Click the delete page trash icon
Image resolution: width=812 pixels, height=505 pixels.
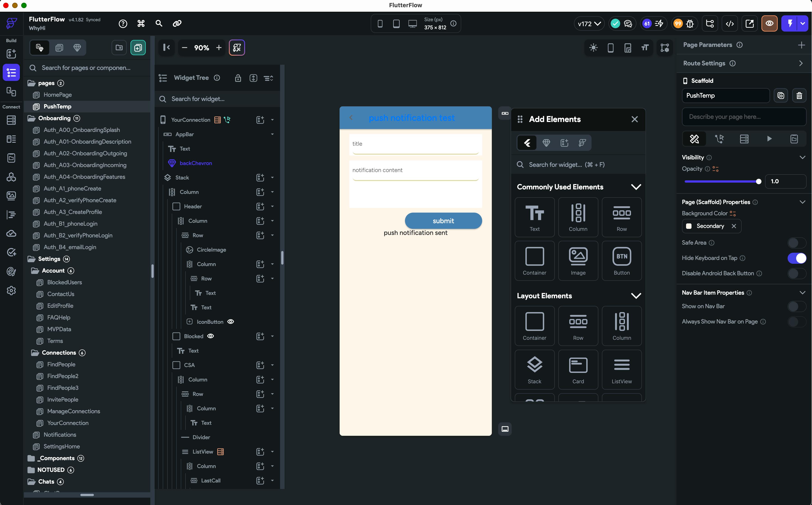799,96
